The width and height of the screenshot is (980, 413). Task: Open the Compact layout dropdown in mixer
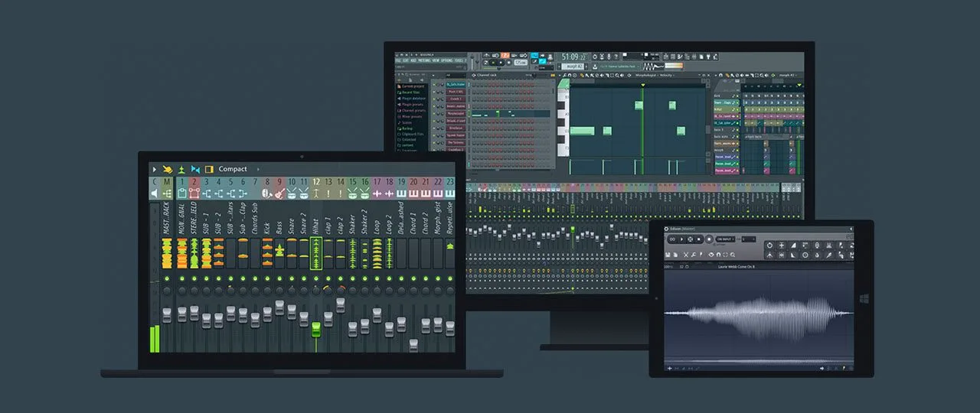[233, 169]
